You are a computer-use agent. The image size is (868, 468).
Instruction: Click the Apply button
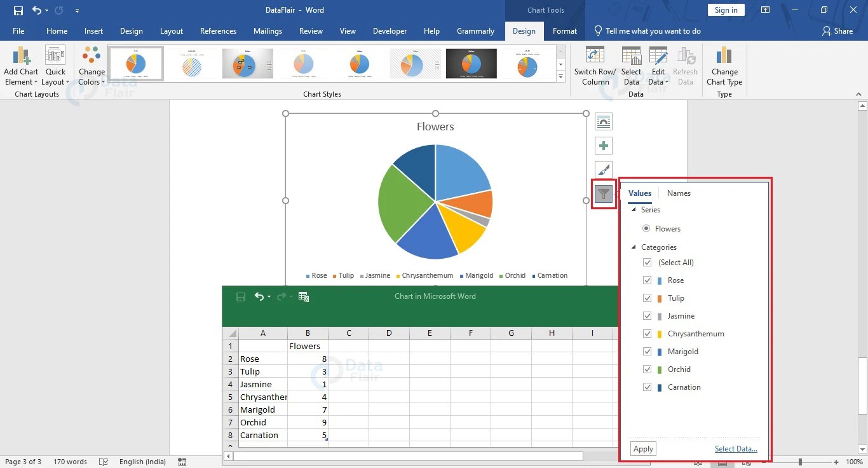click(643, 449)
